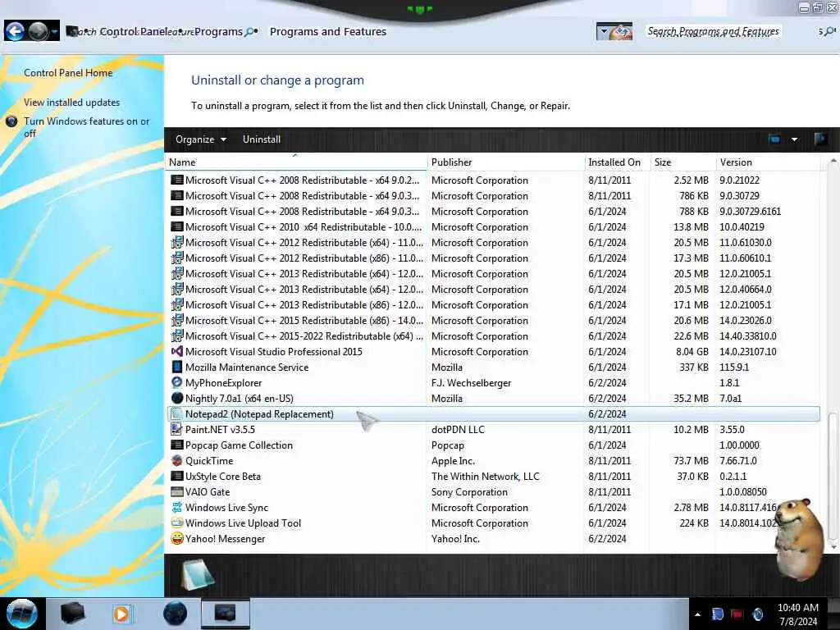Screen dimensions: 840x630
Task: Click the Mozilla Maintenance Service icon
Action: (x=177, y=367)
